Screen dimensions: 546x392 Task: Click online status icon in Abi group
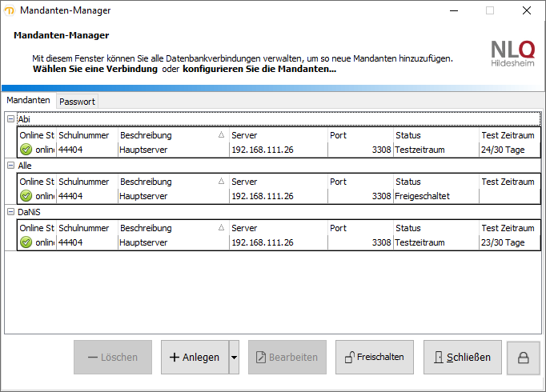(x=26, y=150)
